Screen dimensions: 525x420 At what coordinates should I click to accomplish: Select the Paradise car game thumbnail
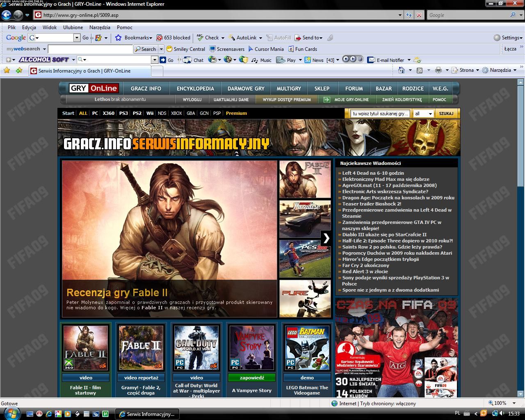point(305,219)
